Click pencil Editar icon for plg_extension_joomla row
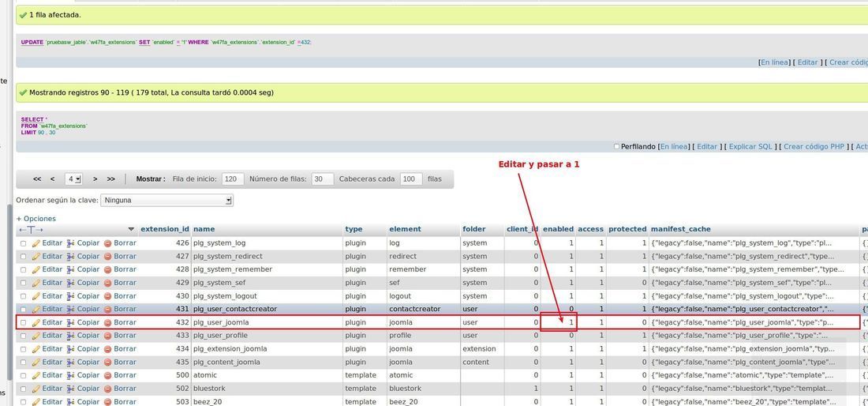868x406 pixels. click(36, 349)
